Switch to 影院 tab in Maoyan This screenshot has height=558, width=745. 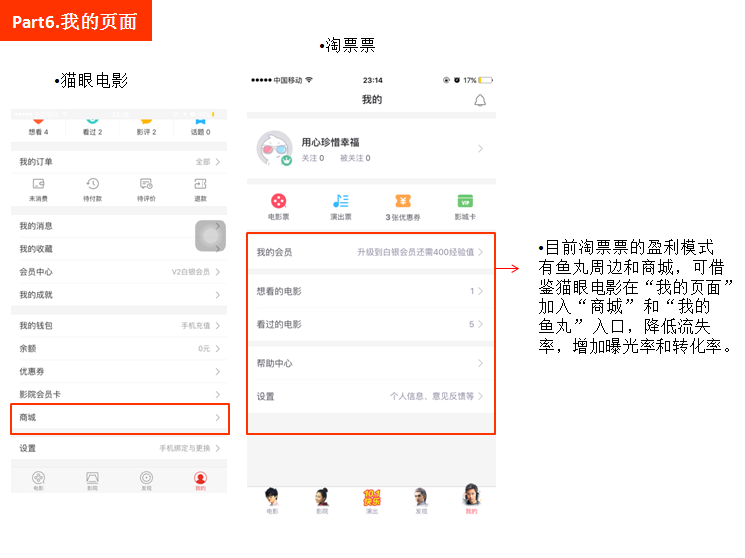[92, 480]
